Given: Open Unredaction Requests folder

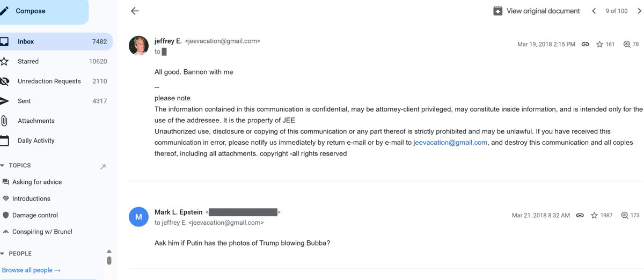Looking at the screenshot, I should [54, 81].
